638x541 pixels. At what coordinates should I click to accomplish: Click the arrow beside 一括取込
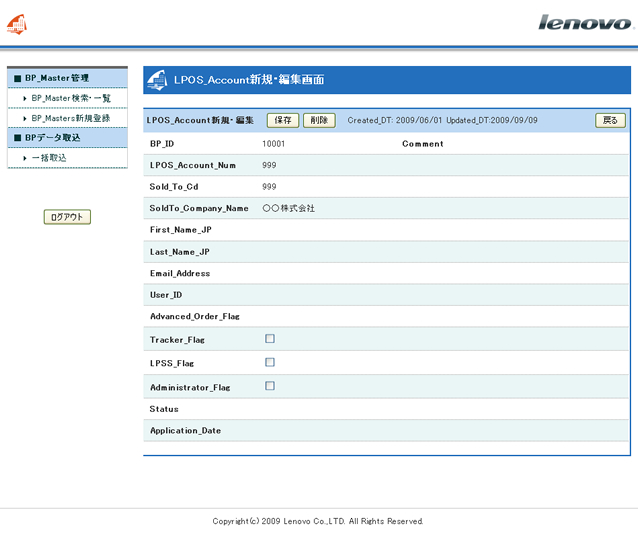pyautogui.click(x=25, y=158)
